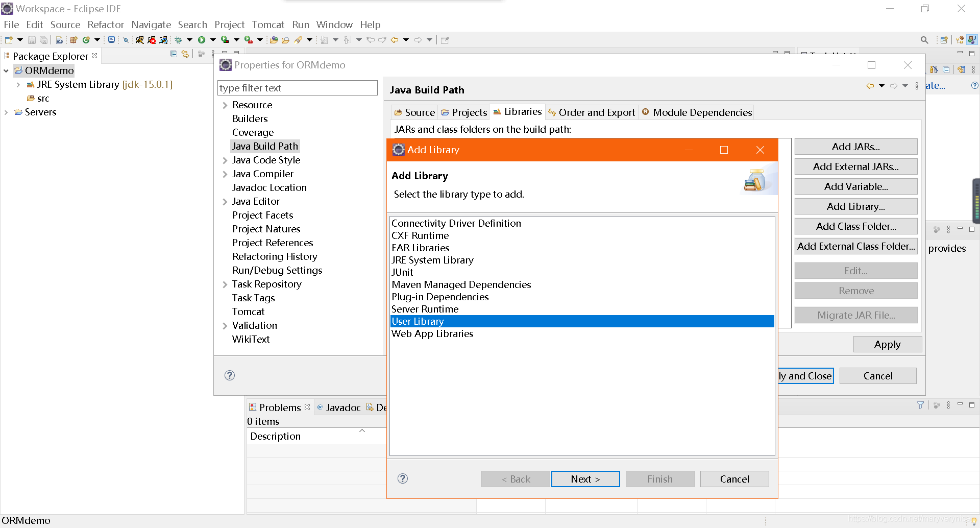Click the New Java Package icon

(73, 40)
